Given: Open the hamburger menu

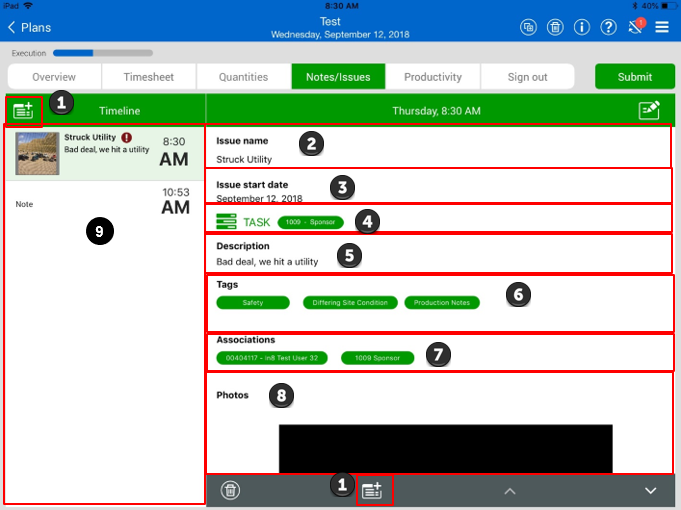Looking at the screenshot, I should [x=662, y=27].
